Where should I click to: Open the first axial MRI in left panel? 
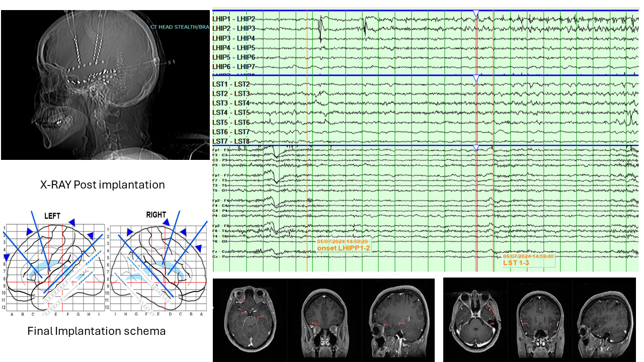250,320
